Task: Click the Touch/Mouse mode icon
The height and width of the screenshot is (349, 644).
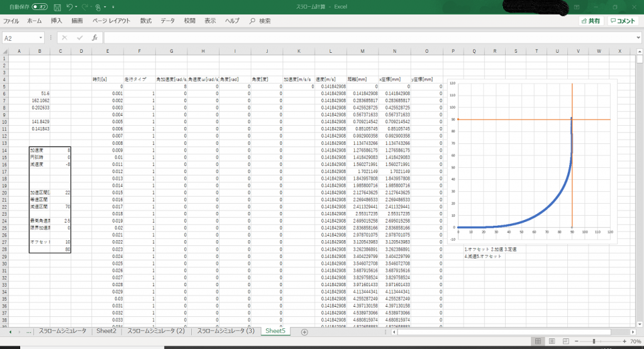Action: pyautogui.click(x=98, y=7)
